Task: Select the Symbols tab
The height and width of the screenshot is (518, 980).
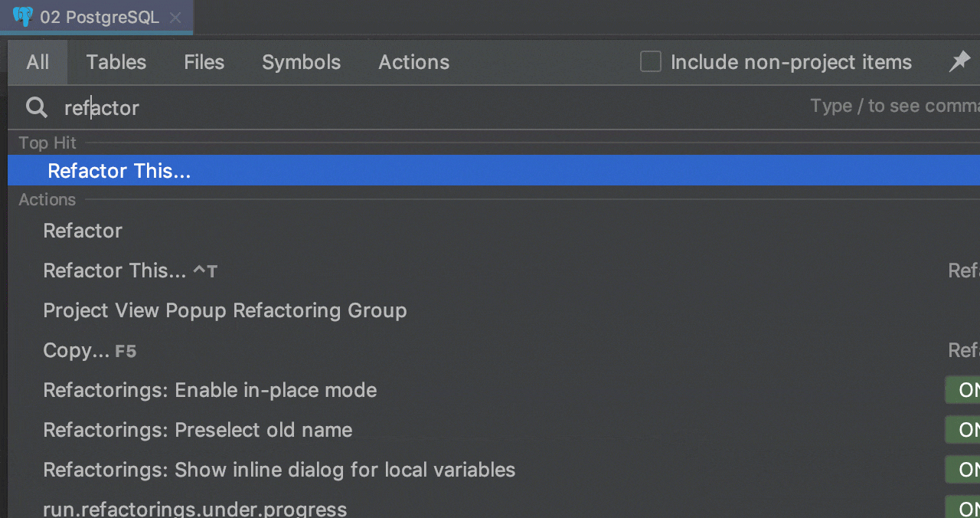Action: point(301,62)
